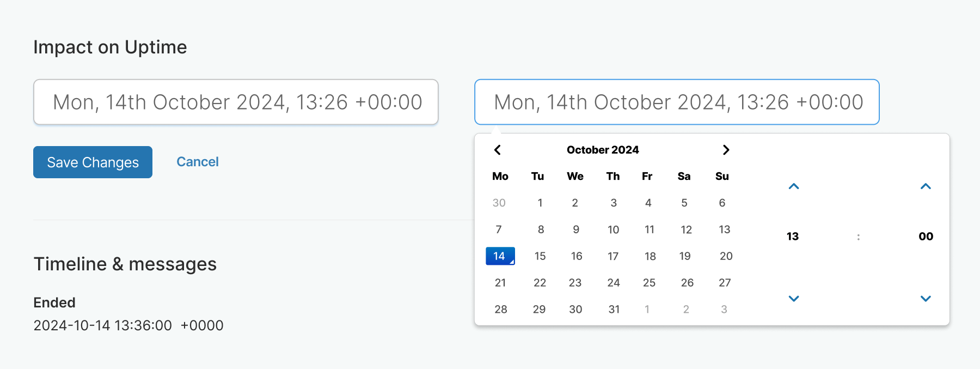Click the end date input field

[677, 102]
